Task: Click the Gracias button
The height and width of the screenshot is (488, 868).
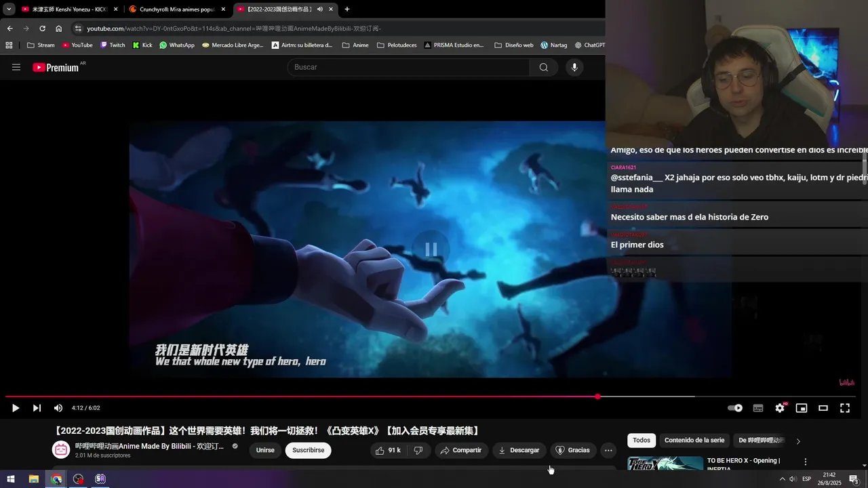Action: coord(572,450)
